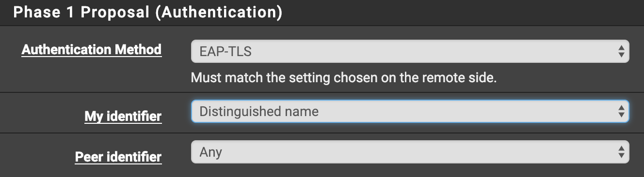Click arrows icon on Distinguished name selector

pyautogui.click(x=621, y=111)
